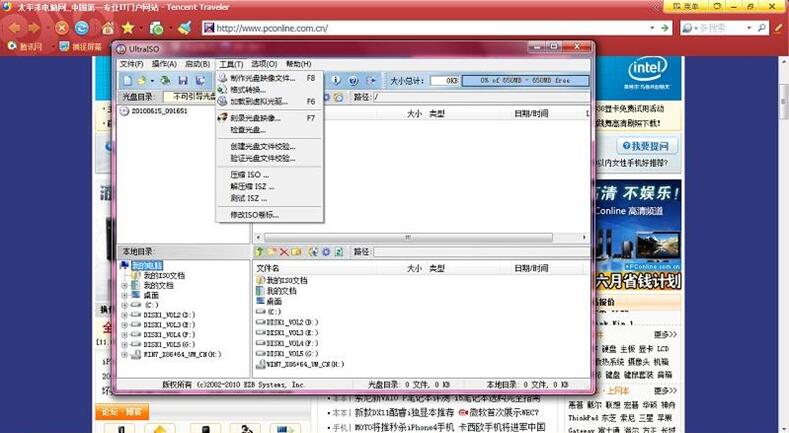
Task: Click the broom cleanup icon in browser toolbar
Action: [185, 28]
